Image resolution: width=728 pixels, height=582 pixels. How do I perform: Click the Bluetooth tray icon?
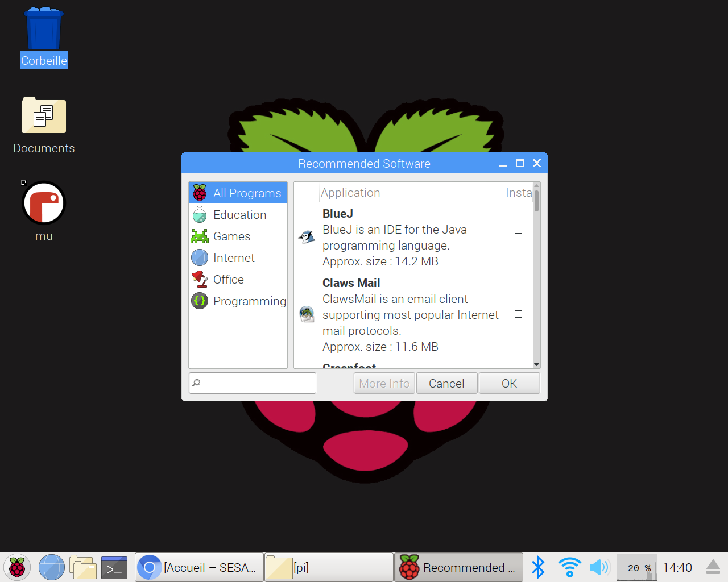point(538,567)
